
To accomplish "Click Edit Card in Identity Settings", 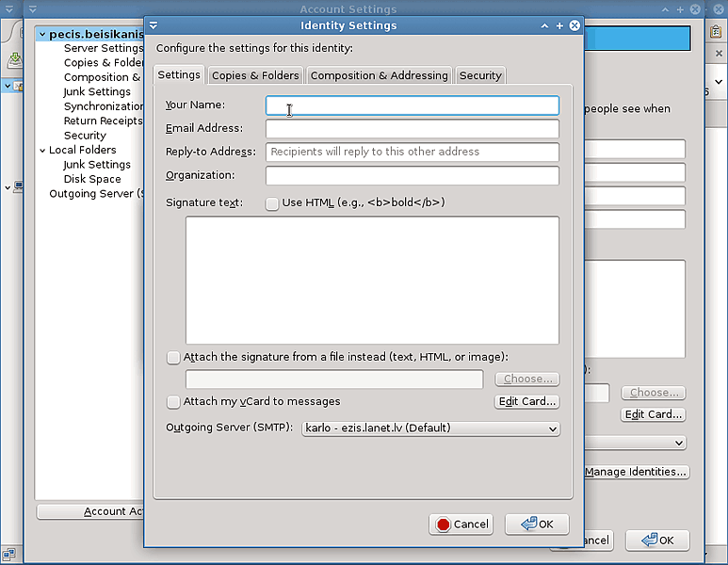I will [x=527, y=401].
